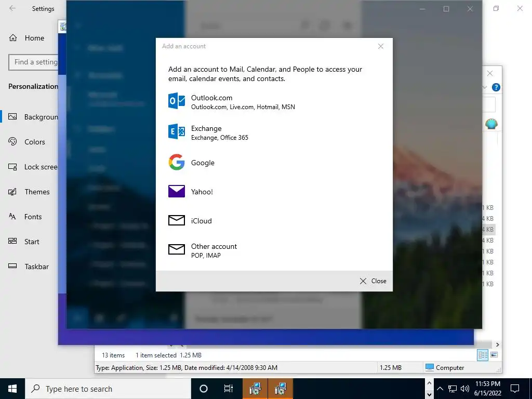This screenshot has height=399, width=532.
Task: Open Taskbar settings page
Action: point(29,267)
